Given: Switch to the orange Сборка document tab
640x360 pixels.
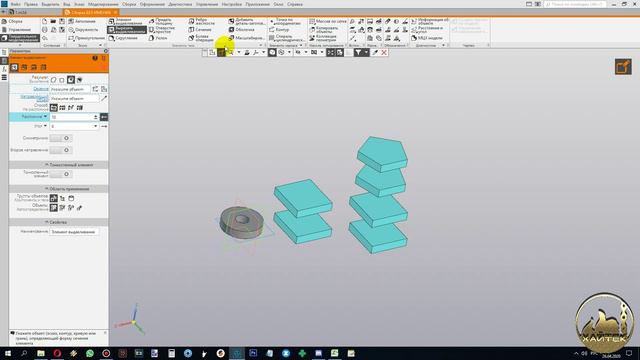Looking at the screenshot, I should pos(91,13).
